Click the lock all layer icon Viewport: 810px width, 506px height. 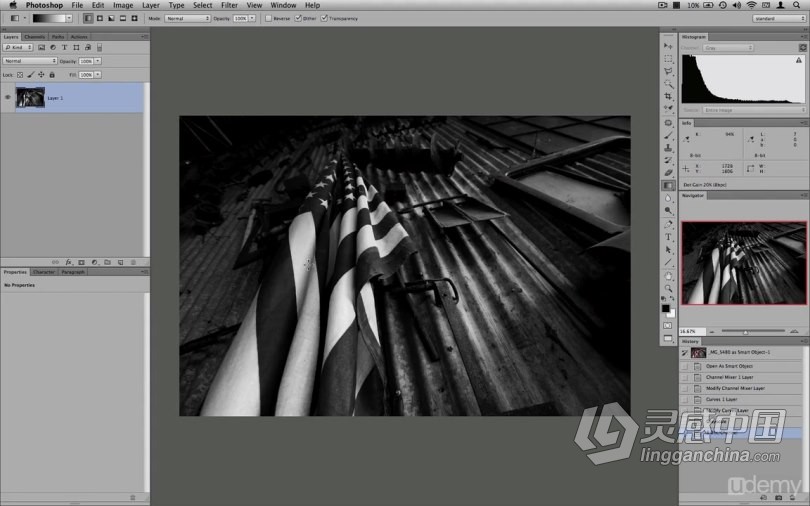pyautogui.click(x=52, y=74)
